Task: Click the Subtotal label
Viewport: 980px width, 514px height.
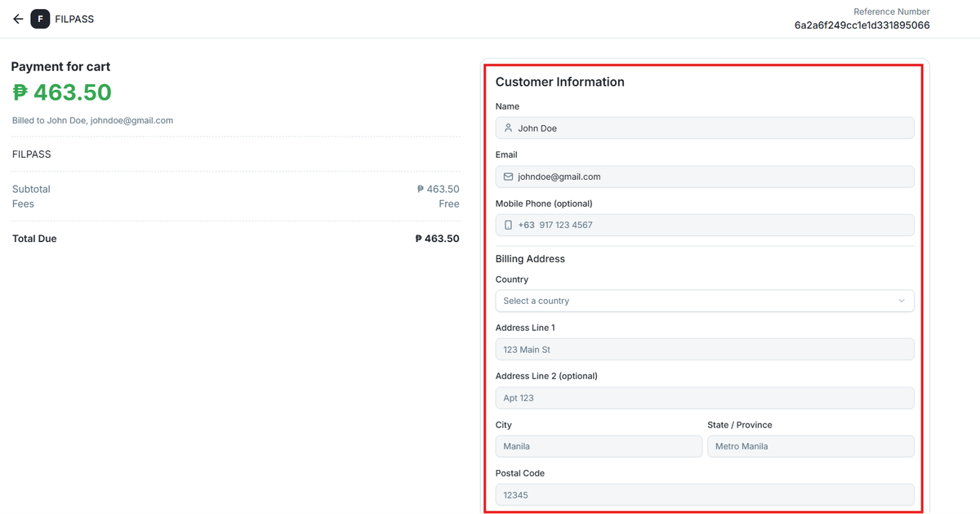Action: click(31, 189)
